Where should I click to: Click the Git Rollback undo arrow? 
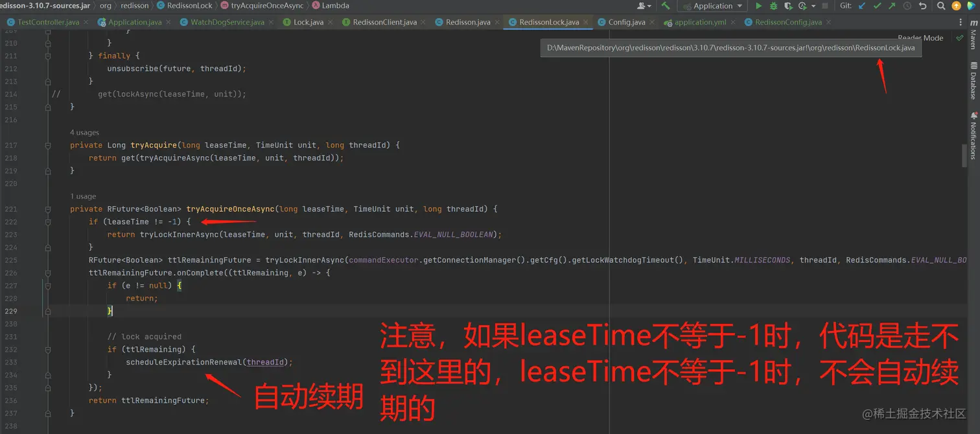coord(922,6)
